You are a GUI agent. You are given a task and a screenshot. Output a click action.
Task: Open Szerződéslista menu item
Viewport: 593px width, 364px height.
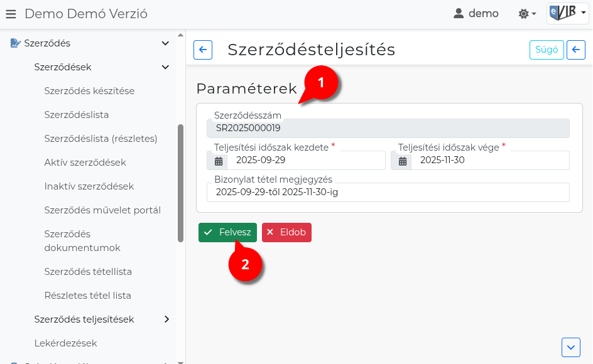click(77, 115)
